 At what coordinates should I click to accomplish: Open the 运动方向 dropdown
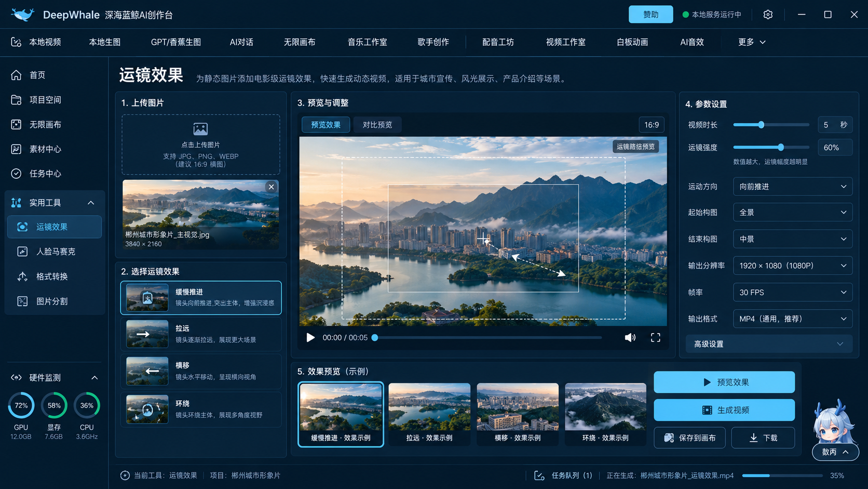pos(793,187)
